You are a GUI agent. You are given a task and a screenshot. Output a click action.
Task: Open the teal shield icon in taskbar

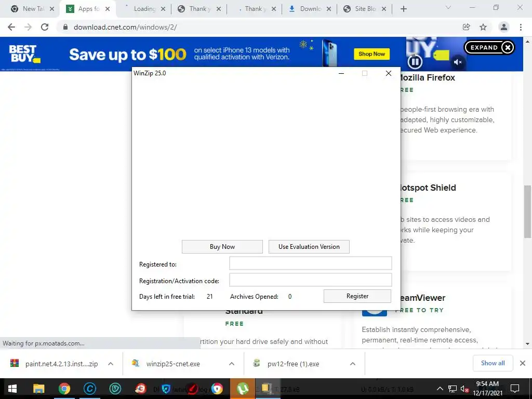point(115,389)
